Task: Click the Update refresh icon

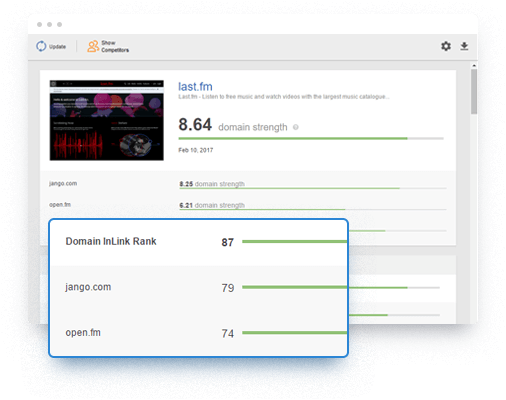Action: pos(41,46)
